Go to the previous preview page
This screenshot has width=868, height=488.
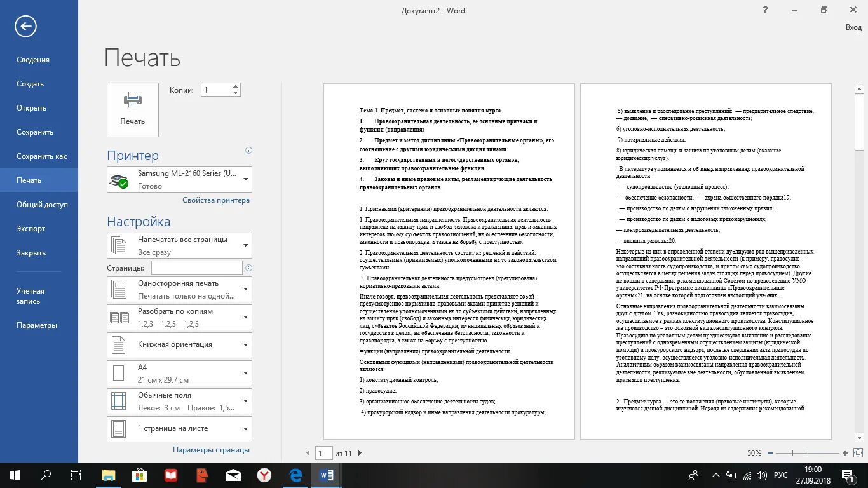click(308, 453)
